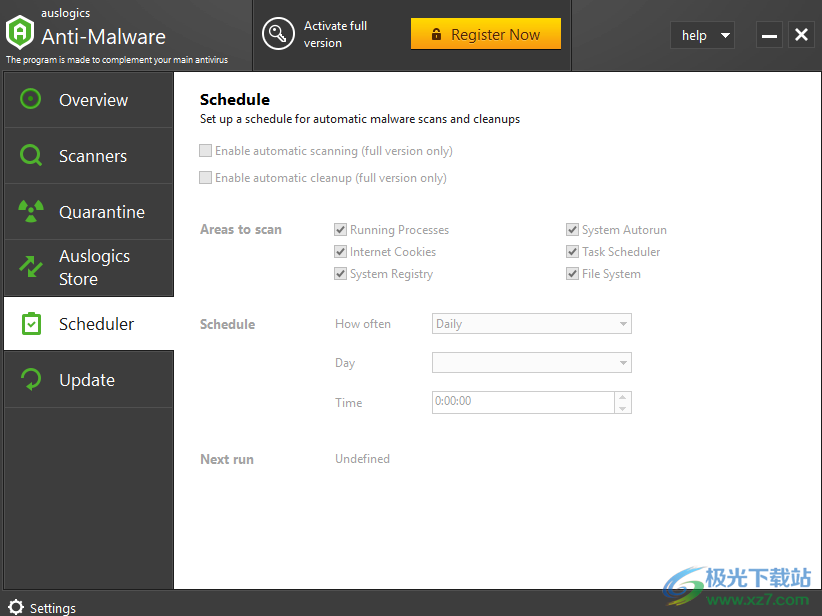
Task: Click the lock icon on Register Now
Action: click(436, 34)
